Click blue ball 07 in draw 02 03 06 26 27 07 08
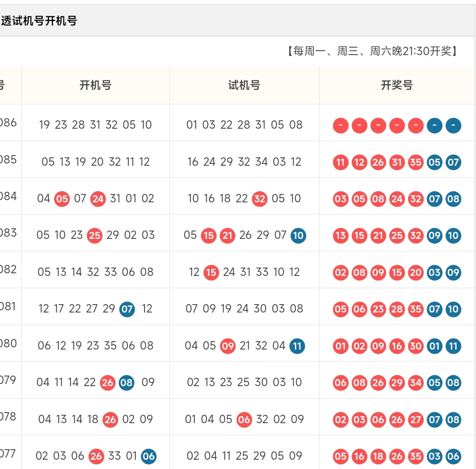Screen dimensions: 476x469 click(435, 420)
